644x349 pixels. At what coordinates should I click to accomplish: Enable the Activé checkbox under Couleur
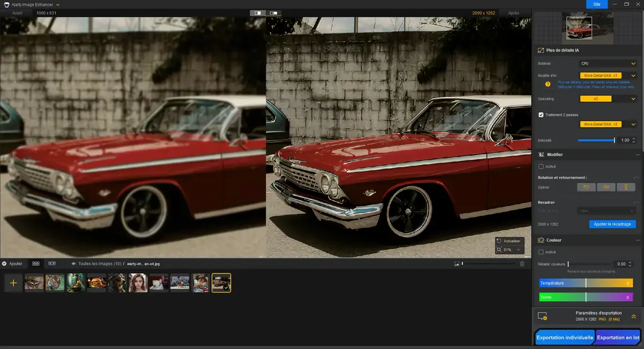point(540,251)
